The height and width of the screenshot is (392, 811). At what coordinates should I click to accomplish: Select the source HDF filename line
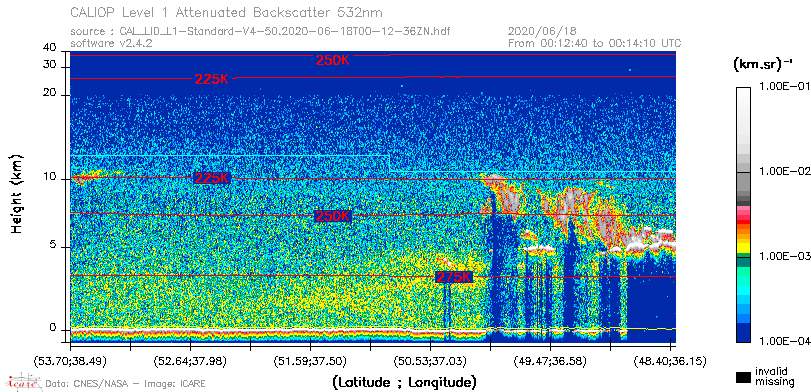(x=260, y=32)
